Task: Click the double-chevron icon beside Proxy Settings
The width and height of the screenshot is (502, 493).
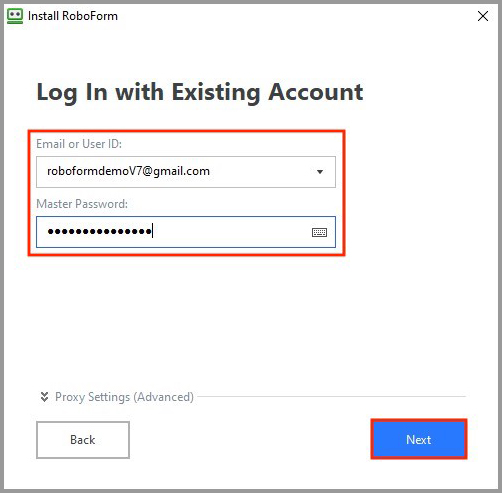Action: click(x=44, y=397)
